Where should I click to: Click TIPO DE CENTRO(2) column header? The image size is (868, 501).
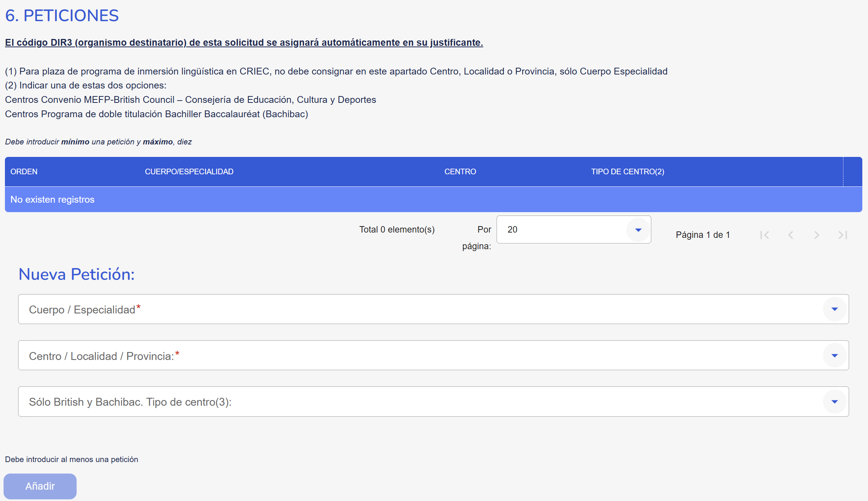pos(627,172)
